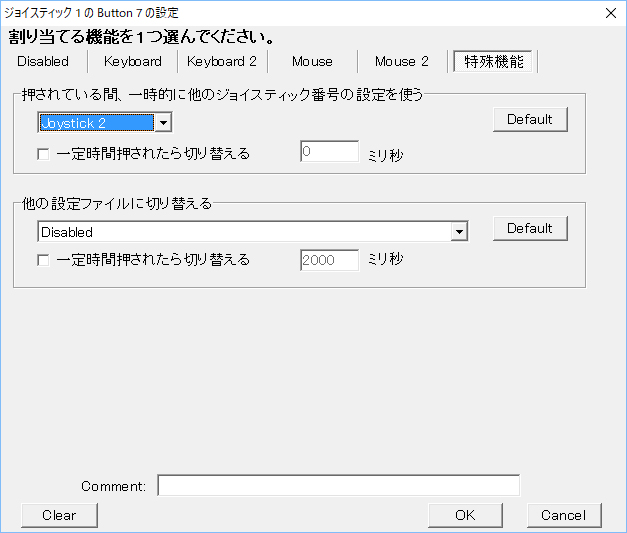
Task: Open the Keyboard tab
Action: [x=133, y=62]
